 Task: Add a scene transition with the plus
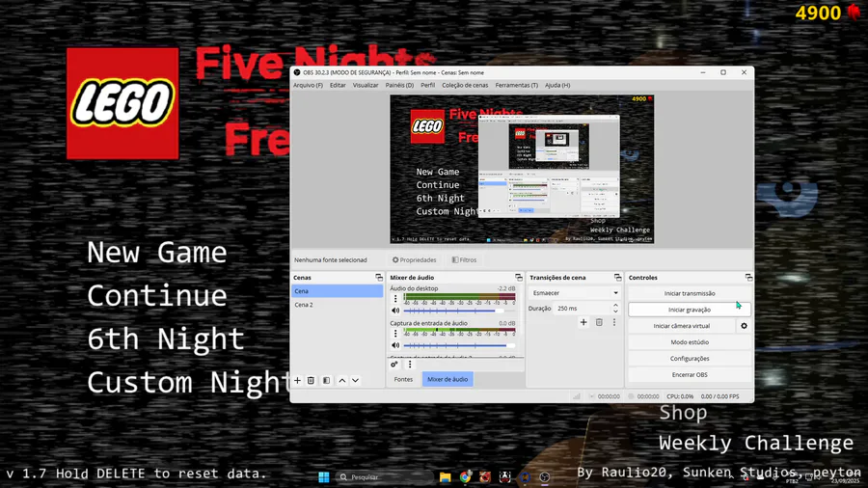(x=583, y=322)
